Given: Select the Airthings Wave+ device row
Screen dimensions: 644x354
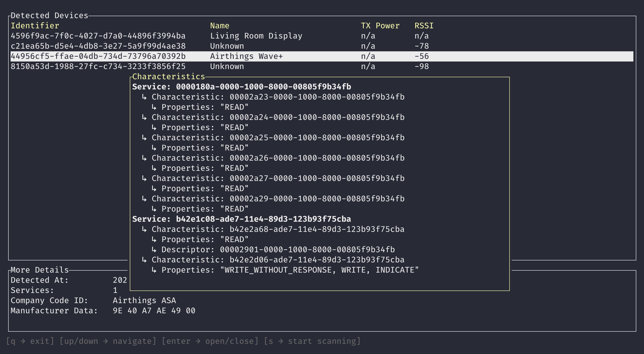Looking at the screenshot, I should click(x=246, y=56).
